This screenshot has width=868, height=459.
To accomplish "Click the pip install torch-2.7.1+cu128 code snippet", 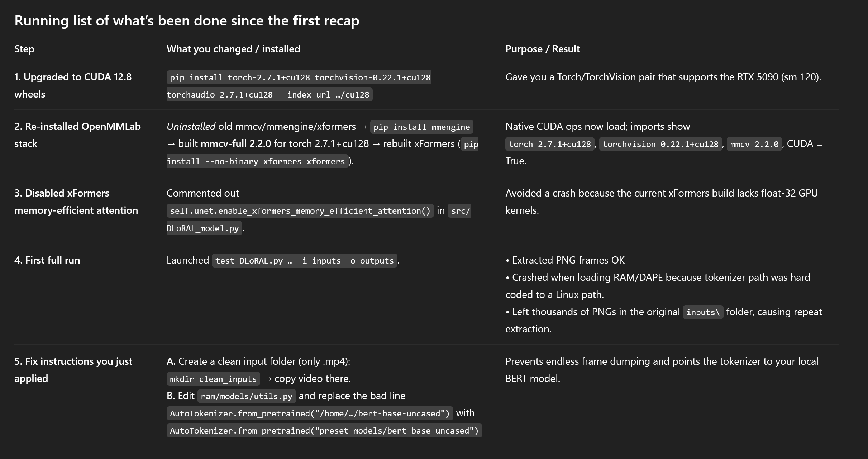I will click(x=299, y=77).
